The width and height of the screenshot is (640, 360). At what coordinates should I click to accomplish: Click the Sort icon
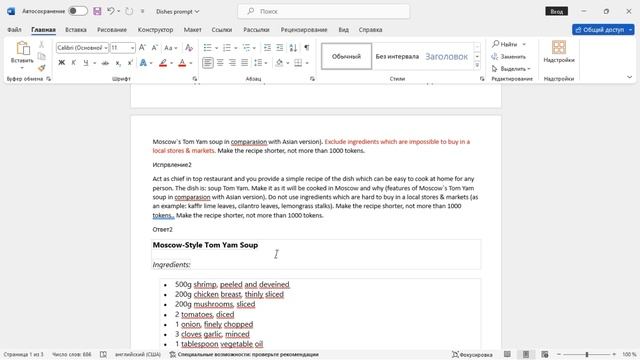pos(293,48)
